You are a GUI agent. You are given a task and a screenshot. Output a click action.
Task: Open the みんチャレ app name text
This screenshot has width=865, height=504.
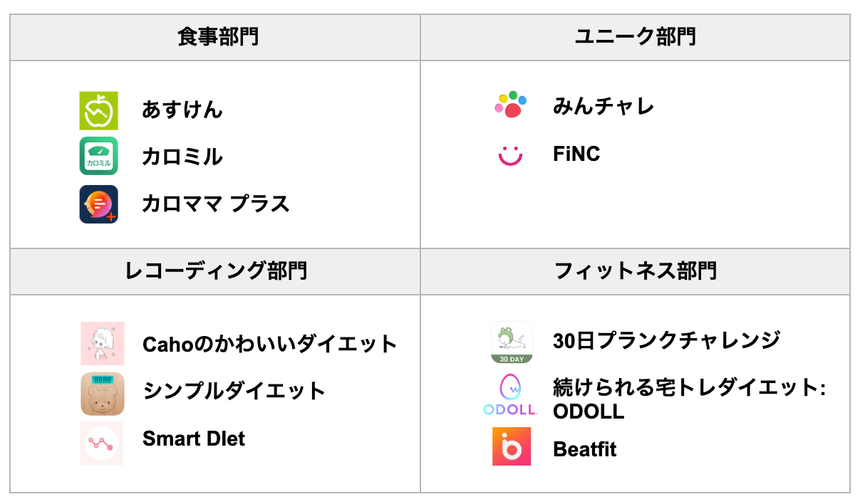(x=603, y=107)
